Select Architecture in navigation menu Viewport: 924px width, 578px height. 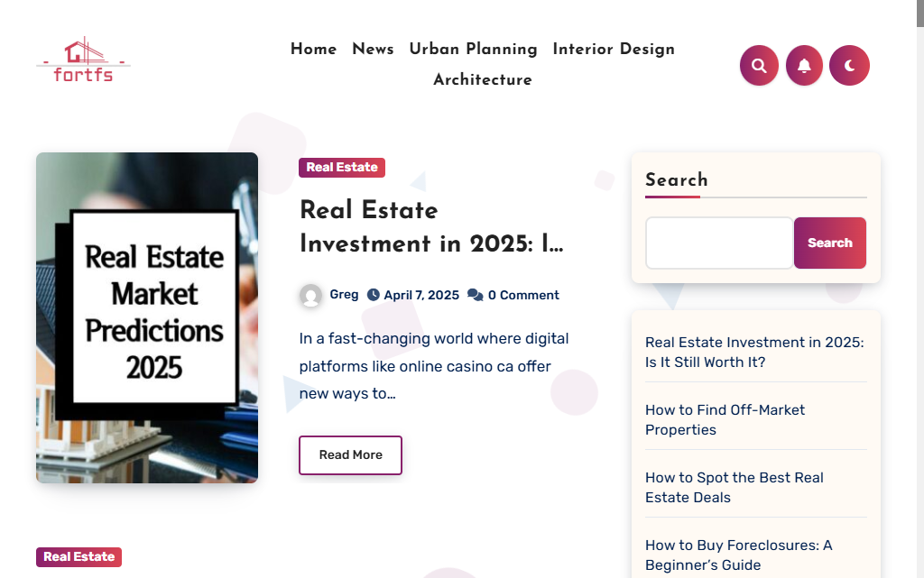483,80
